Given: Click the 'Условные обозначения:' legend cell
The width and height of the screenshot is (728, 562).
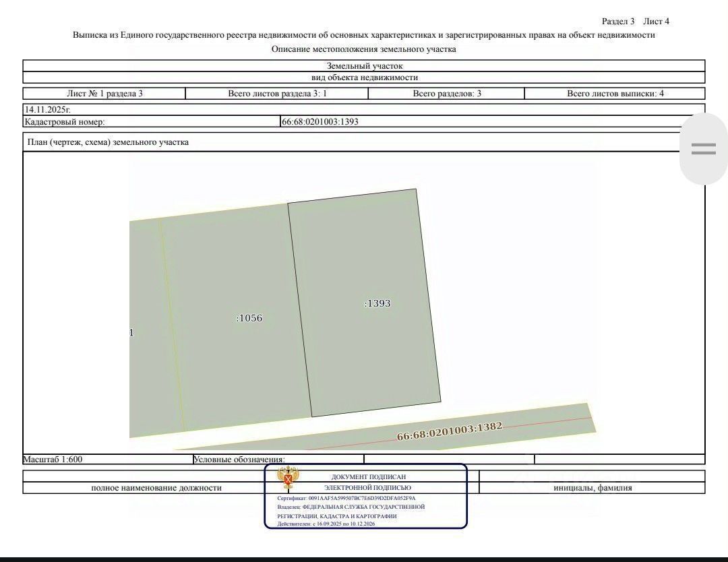Looking at the screenshot, I should 239,460.
